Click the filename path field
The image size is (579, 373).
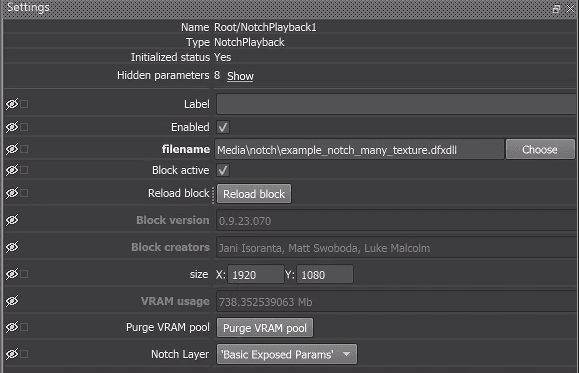(359, 150)
